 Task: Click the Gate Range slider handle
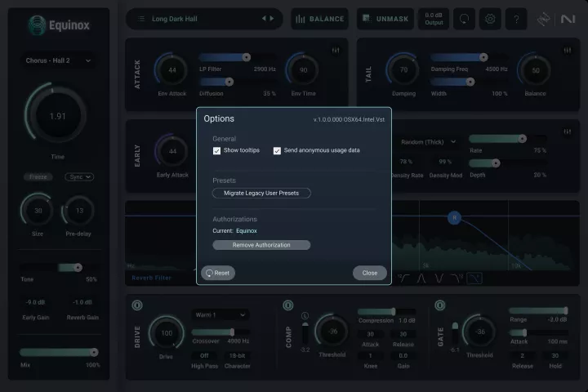click(x=566, y=310)
